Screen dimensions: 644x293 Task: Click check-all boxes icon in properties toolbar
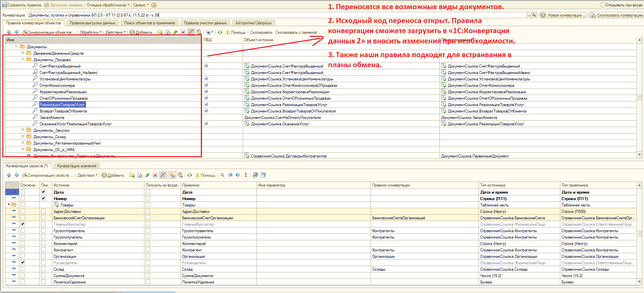(x=256, y=175)
